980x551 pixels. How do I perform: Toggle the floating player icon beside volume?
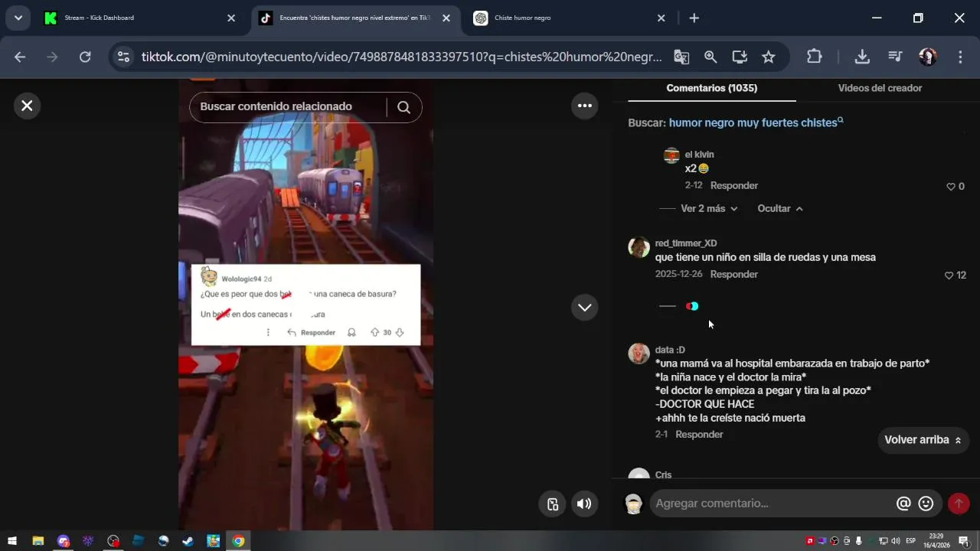tap(553, 504)
